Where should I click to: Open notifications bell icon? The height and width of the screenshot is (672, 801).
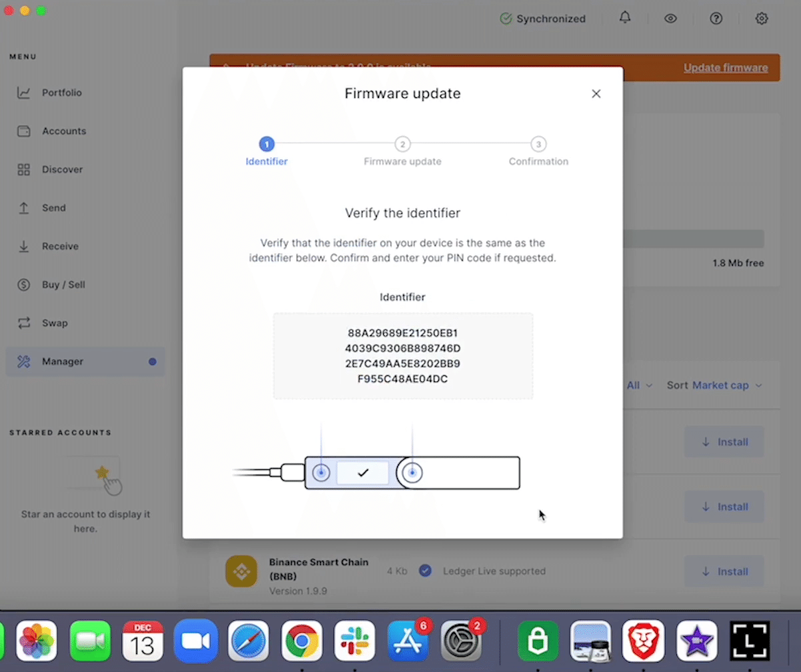coord(625,18)
